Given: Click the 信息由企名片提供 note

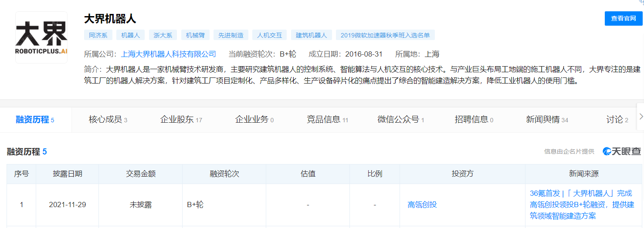Looking at the screenshot, I should pyautogui.click(x=569, y=151).
